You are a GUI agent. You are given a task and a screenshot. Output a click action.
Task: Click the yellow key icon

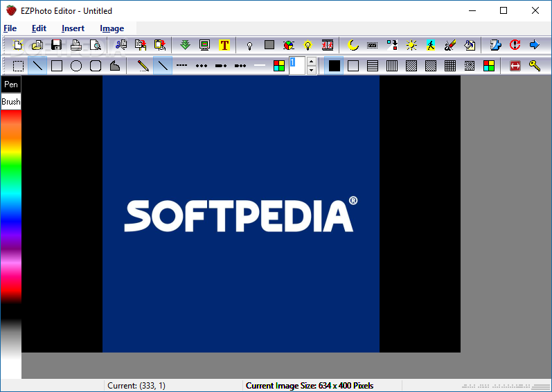[535, 66]
